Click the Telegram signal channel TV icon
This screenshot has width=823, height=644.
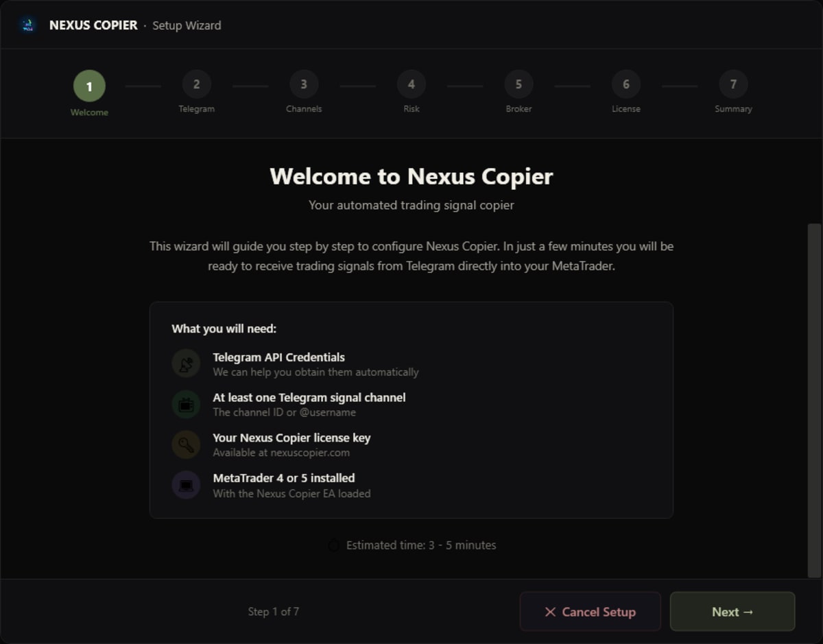click(x=186, y=405)
